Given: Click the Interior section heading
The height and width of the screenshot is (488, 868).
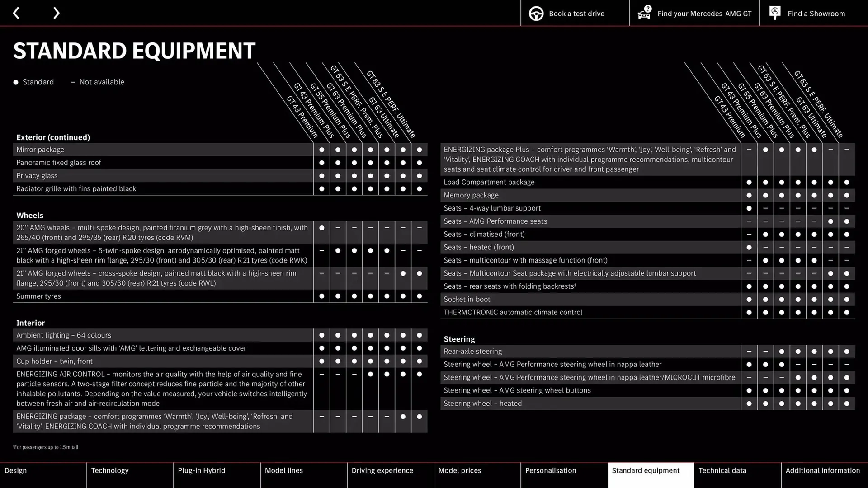Looking at the screenshot, I should coord(30,323).
